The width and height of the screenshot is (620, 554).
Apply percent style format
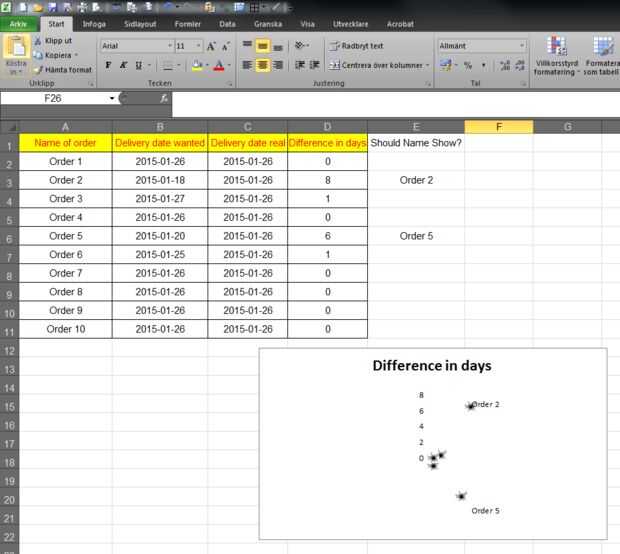468,65
